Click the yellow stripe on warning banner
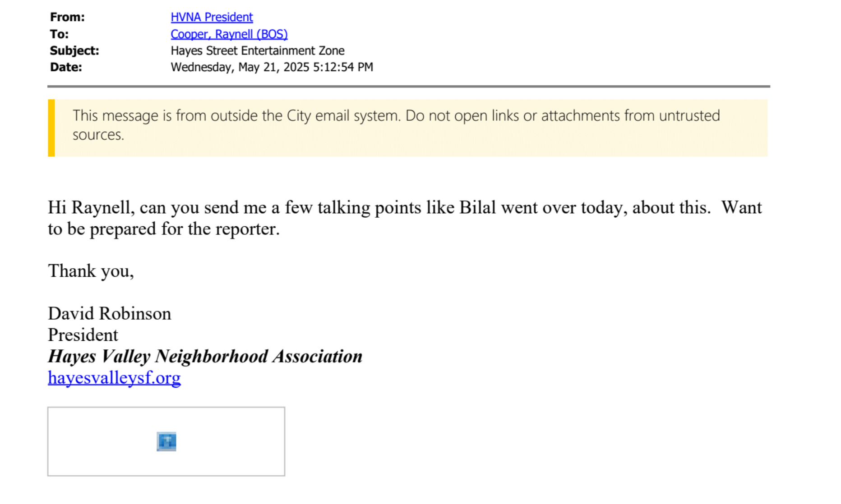 pos(51,128)
